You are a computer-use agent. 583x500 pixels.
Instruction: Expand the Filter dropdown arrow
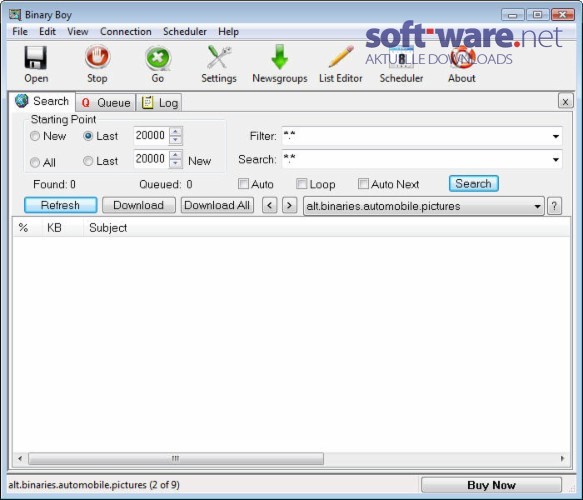[x=555, y=136]
